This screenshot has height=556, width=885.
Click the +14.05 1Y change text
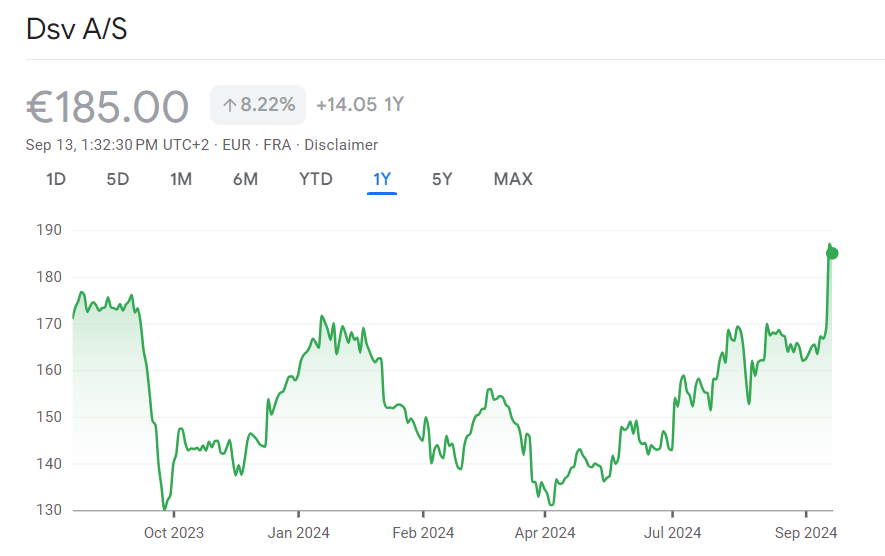click(x=360, y=105)
